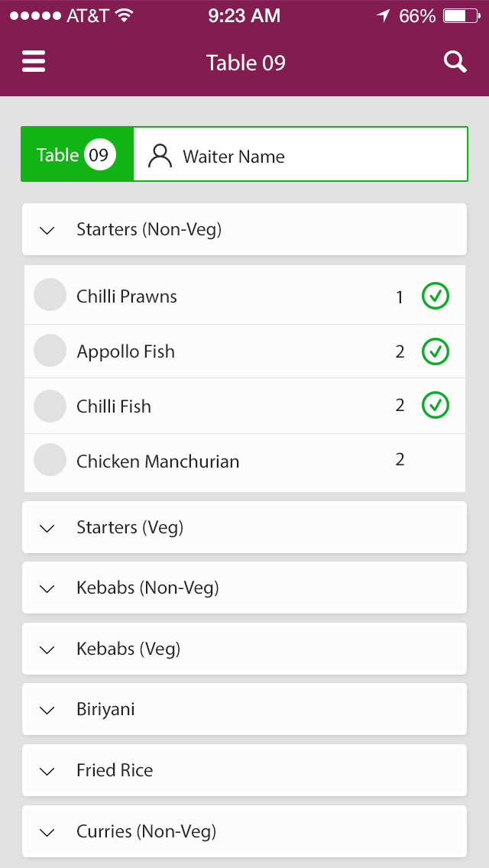Select the circle beside Appollo Fish
This screenshot has height=868, width=489.
point(50,351)
